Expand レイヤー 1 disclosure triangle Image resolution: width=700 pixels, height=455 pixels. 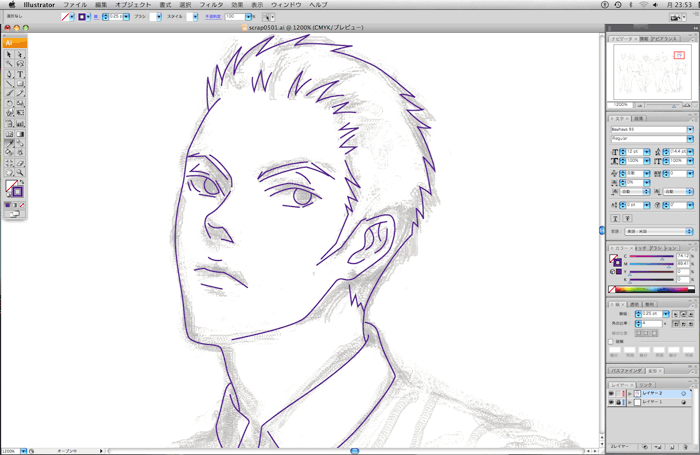[629, 402]
